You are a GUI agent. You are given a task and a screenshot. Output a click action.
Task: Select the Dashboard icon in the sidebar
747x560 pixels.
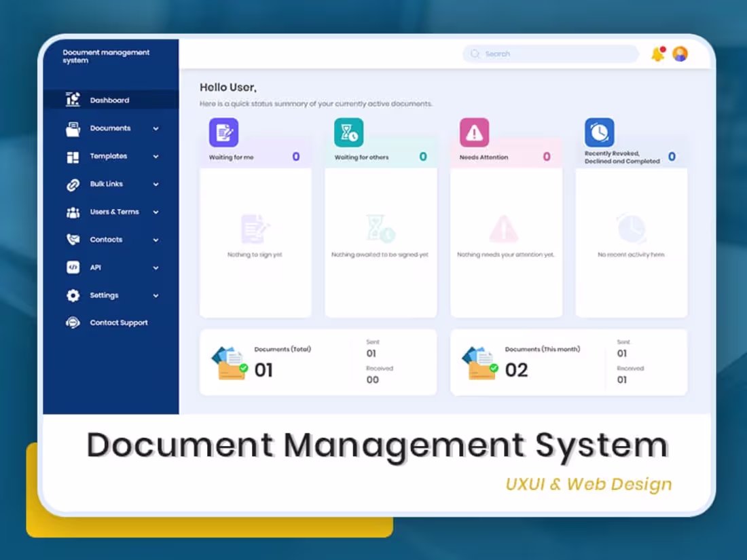click(x=72, y=99)
